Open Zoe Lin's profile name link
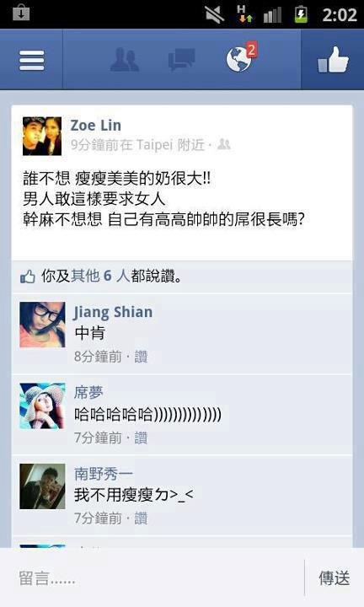The image size is (364, 607). pyautogui.click(x=95, y=126)
